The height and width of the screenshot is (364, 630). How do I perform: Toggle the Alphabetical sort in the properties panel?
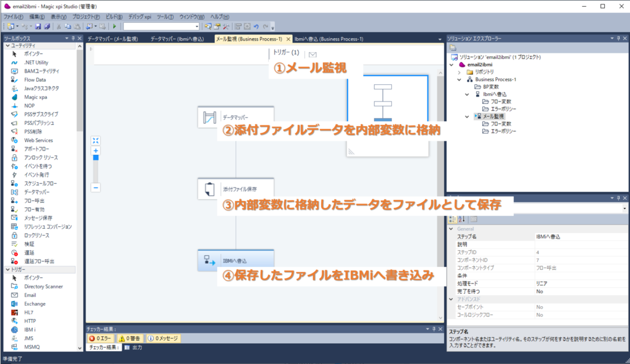pos(461,219)
